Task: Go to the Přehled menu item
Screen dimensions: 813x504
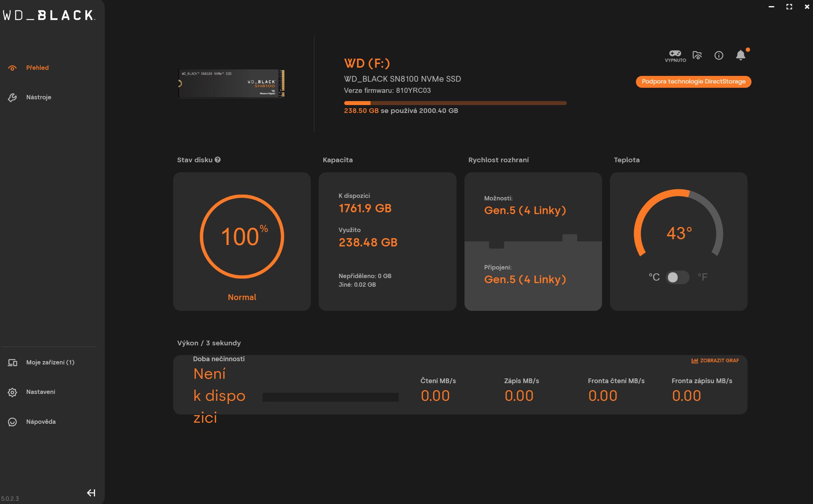Action: coord(37,68)
